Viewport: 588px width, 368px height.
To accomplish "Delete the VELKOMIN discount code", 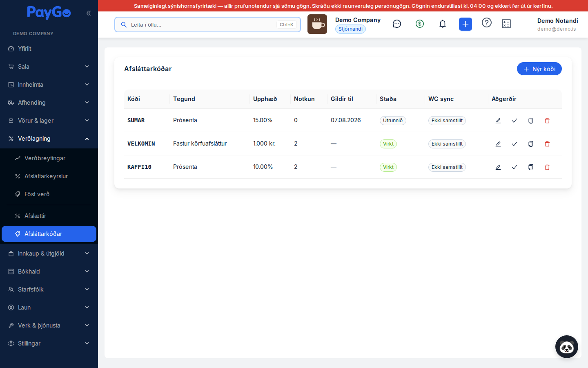I will pos(547,144).
